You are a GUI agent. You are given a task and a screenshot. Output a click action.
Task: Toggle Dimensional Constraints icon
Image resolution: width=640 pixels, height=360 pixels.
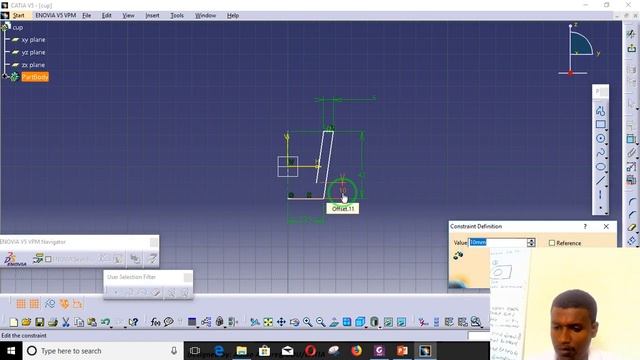coord(78,303)
